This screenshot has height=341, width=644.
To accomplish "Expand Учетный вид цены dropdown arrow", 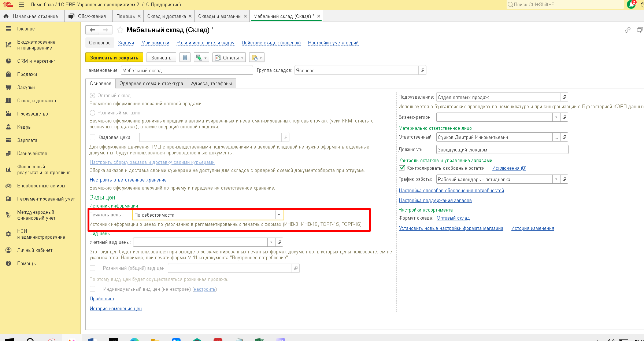I will 271,242.
